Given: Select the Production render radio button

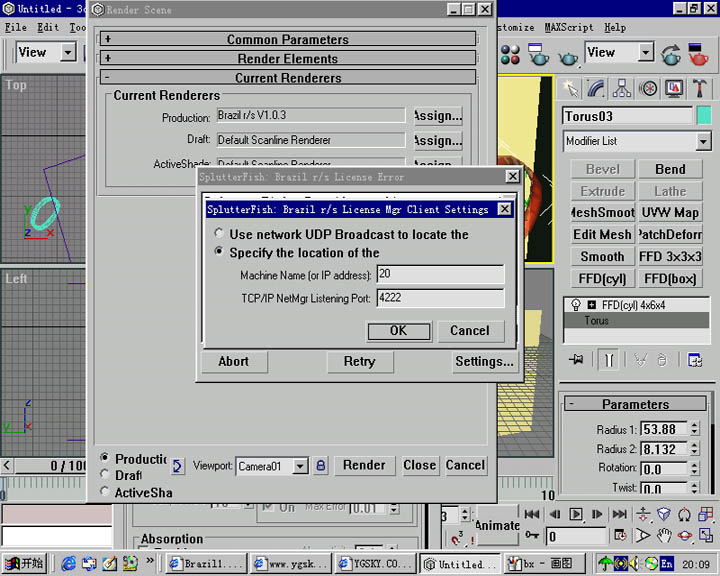Looking at the screenshot, I should click(105, 457).
